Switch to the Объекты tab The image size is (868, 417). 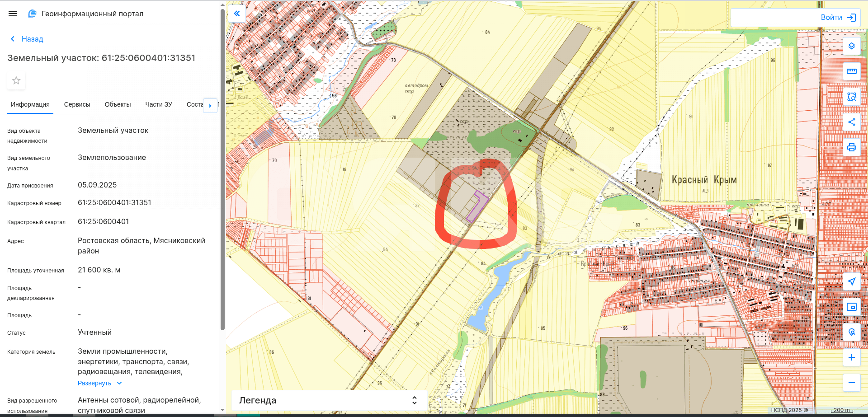(x=118, y=104)
